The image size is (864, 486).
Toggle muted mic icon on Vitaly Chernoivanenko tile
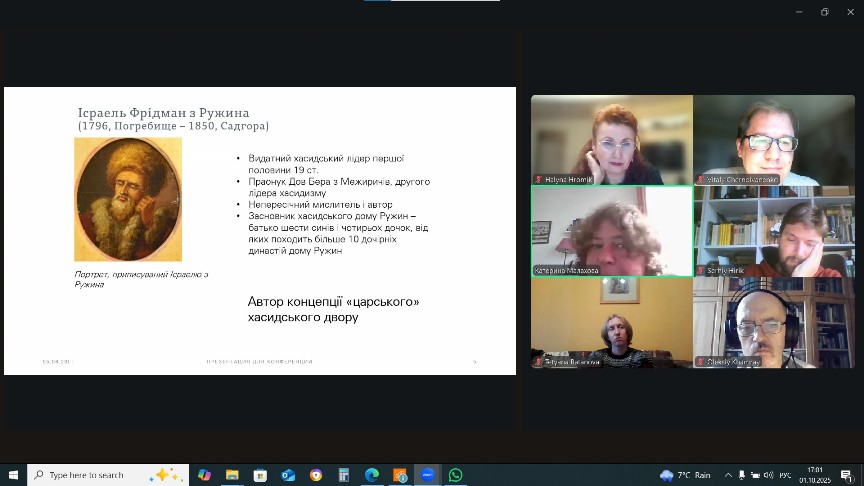(701, 180)
